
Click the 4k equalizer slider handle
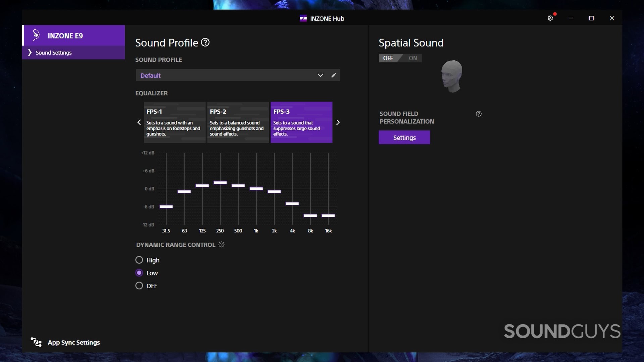click(292, 204)
